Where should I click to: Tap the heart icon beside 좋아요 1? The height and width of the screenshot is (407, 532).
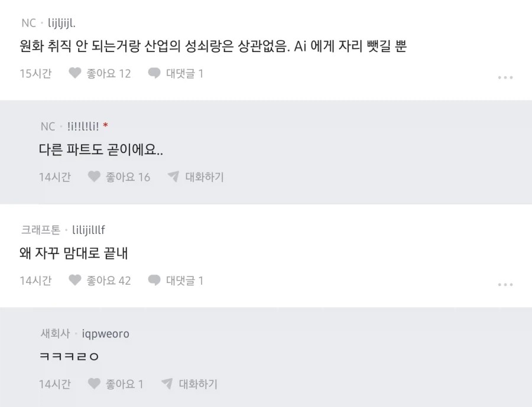[x=94, y=383]
